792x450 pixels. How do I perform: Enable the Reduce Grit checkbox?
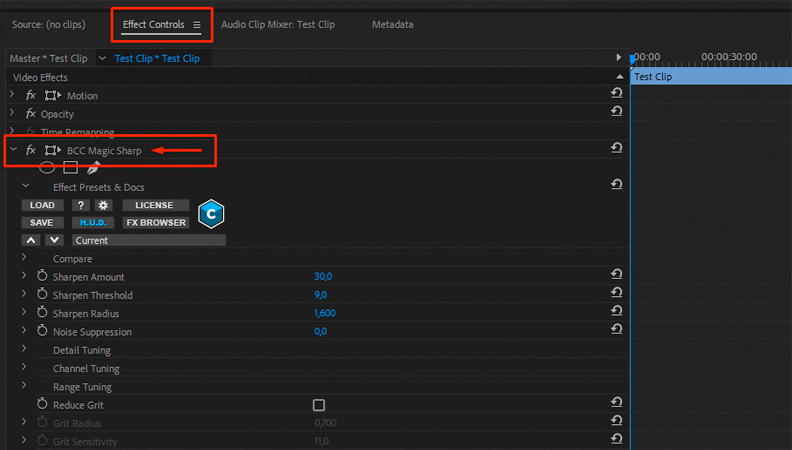click(x=319, y=405)
